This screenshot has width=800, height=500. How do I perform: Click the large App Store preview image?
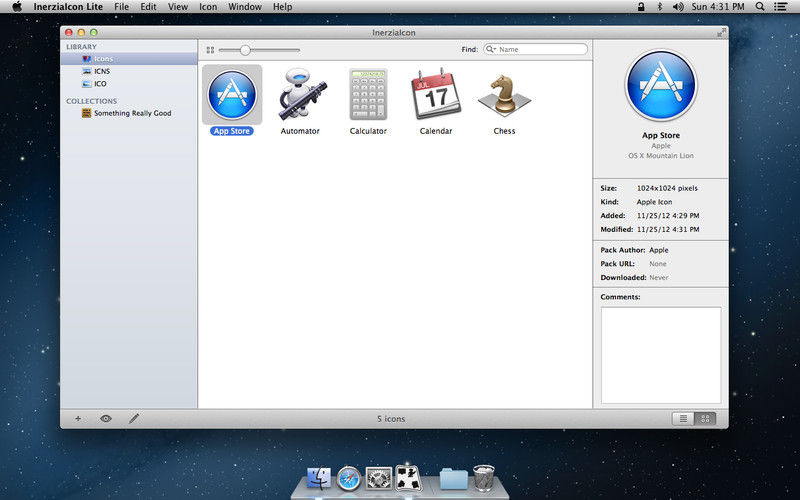point(661,85)
